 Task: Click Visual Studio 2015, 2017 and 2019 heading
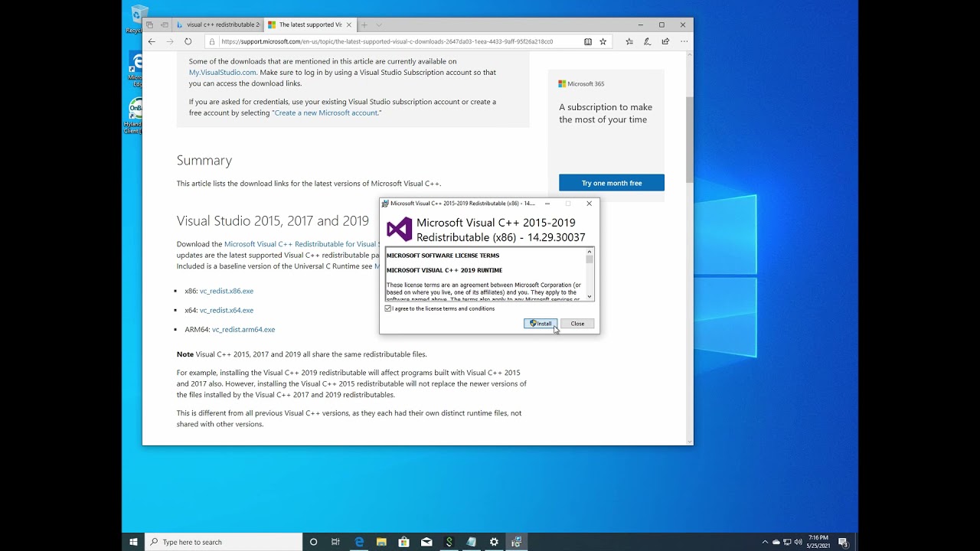click(x=273, y=220)
